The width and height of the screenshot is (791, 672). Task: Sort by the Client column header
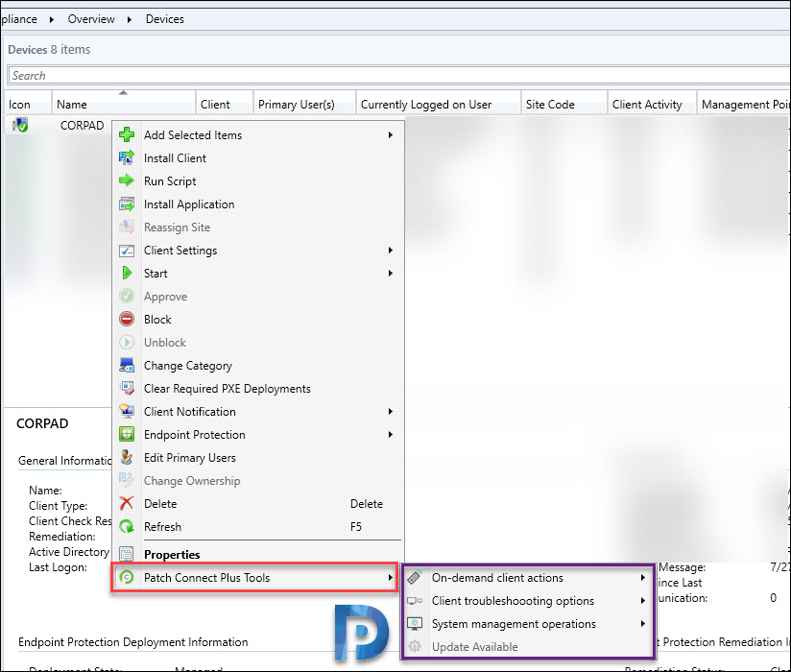pyautogui.click(x=224, y=104)
